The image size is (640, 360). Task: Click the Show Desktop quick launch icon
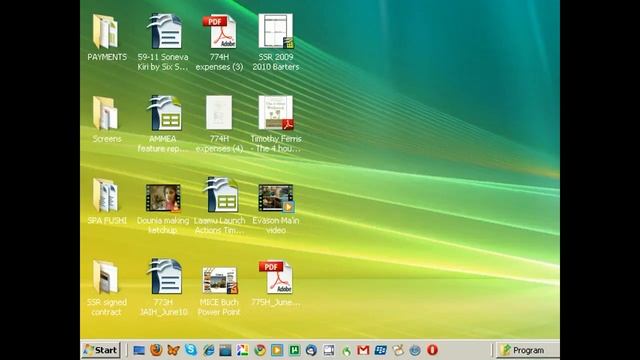[x=139, y=350]
